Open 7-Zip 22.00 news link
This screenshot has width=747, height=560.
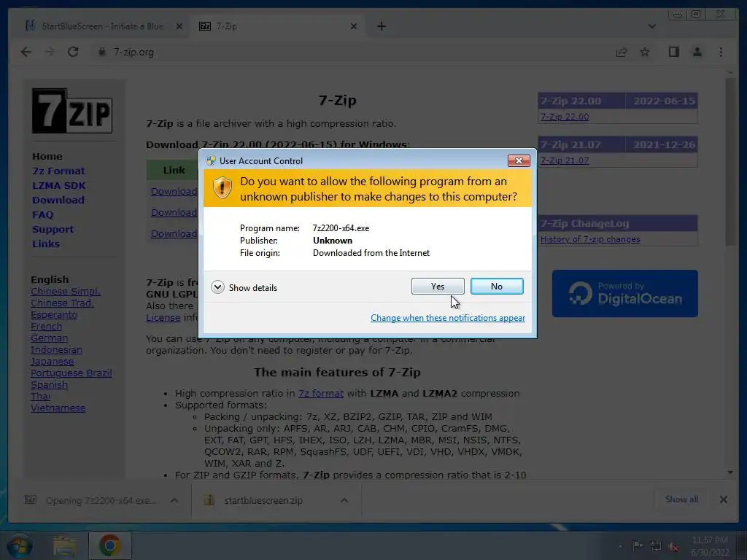(x=565, y=117)
